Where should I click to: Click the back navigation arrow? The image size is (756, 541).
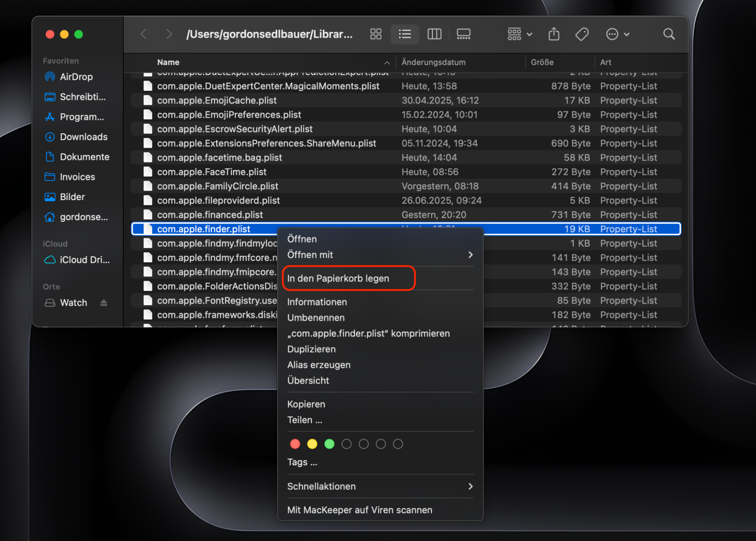click(x=144, y=34)
